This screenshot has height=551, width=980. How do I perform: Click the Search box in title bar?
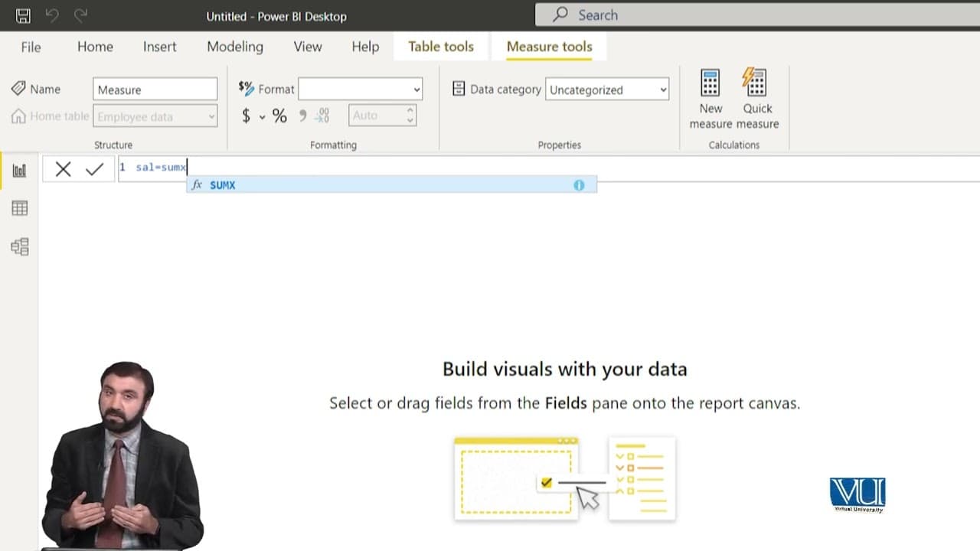click(x=757, y=15)
